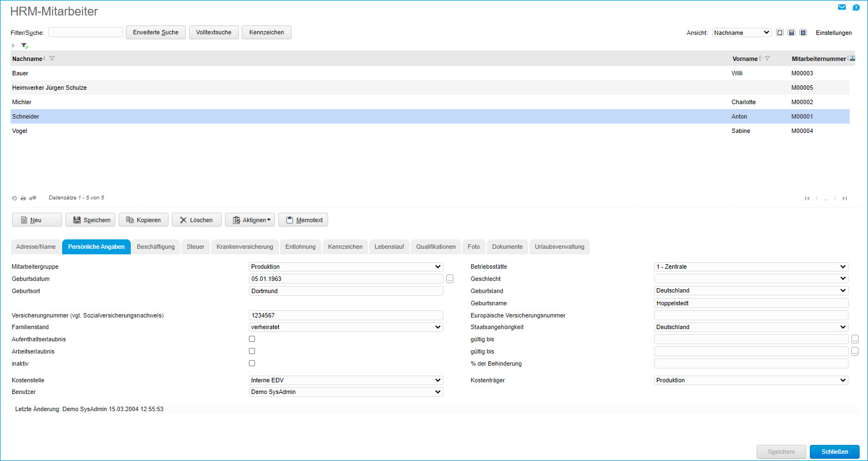Switch to the Urlaubsverwaltung tab
The image size is (868, 461).
click(559, 247)
